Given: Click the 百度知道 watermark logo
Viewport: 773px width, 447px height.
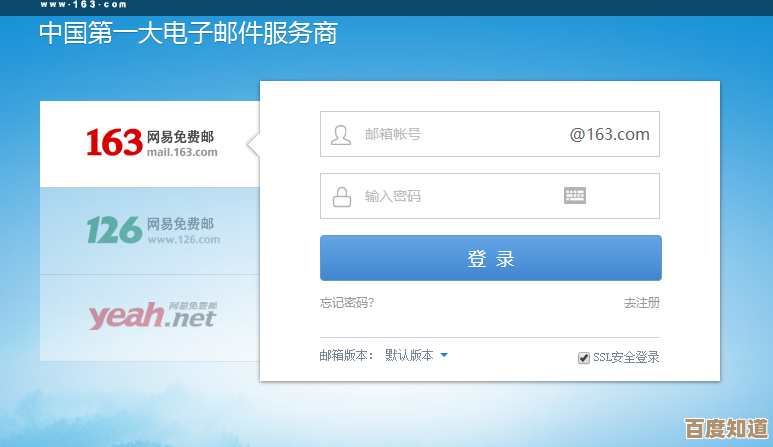Looking at the screenshot, I should point(726,429).
